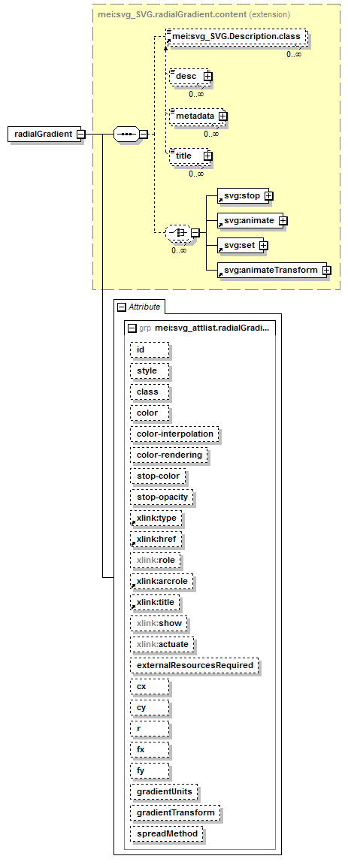Image resolution: width=348 pixels, height=868 pixels.
Task: Expand the desc element
Action: [208, 77]
